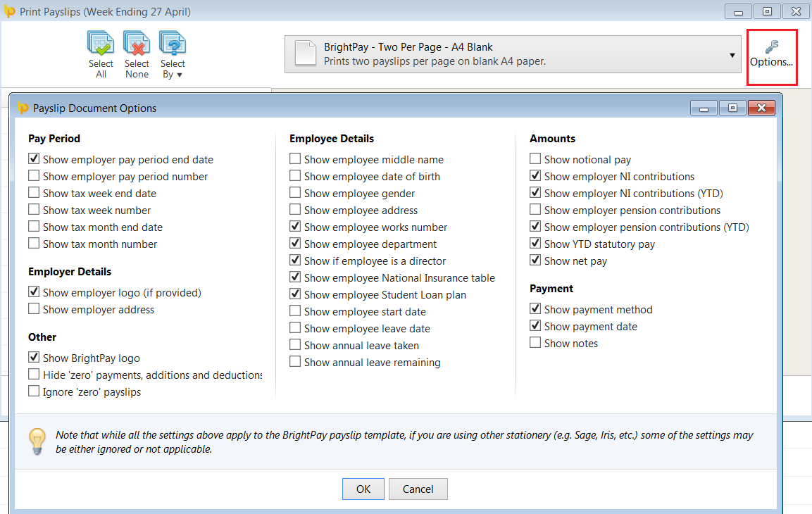Enable Show employer pension contributions
812x514 pixels.
pyautogui.click(x=535, y=210)
